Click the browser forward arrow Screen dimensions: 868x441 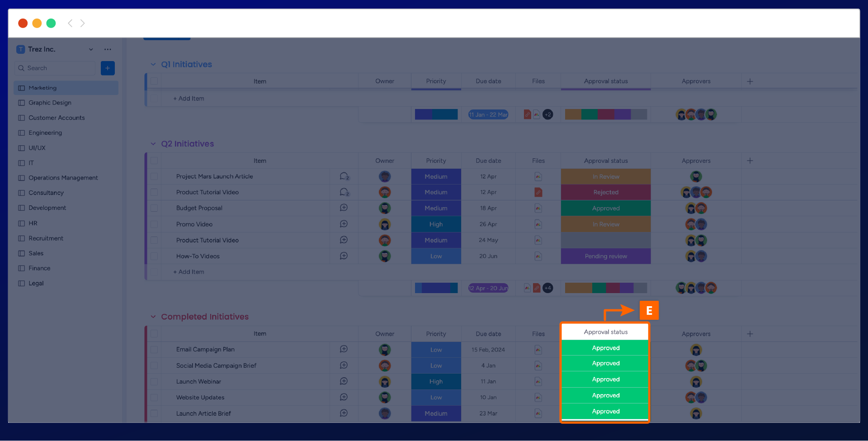[x=82, y=23]
